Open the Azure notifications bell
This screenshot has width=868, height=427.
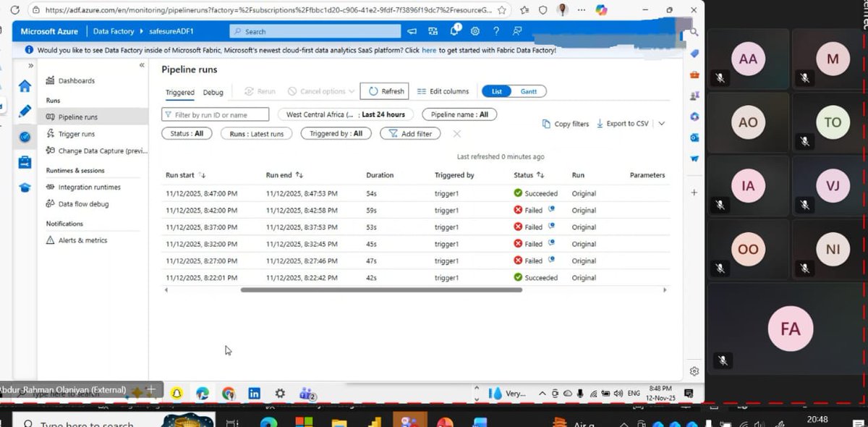click(454, 31)
